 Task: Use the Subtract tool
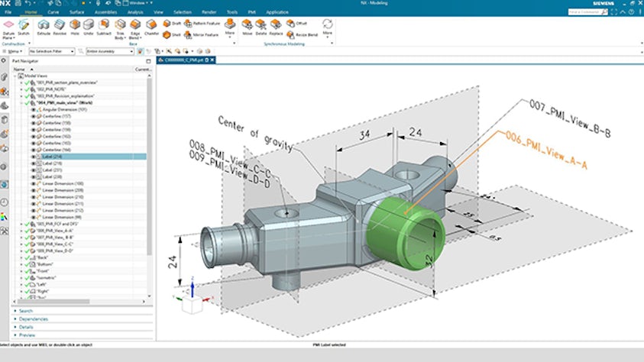104,27
